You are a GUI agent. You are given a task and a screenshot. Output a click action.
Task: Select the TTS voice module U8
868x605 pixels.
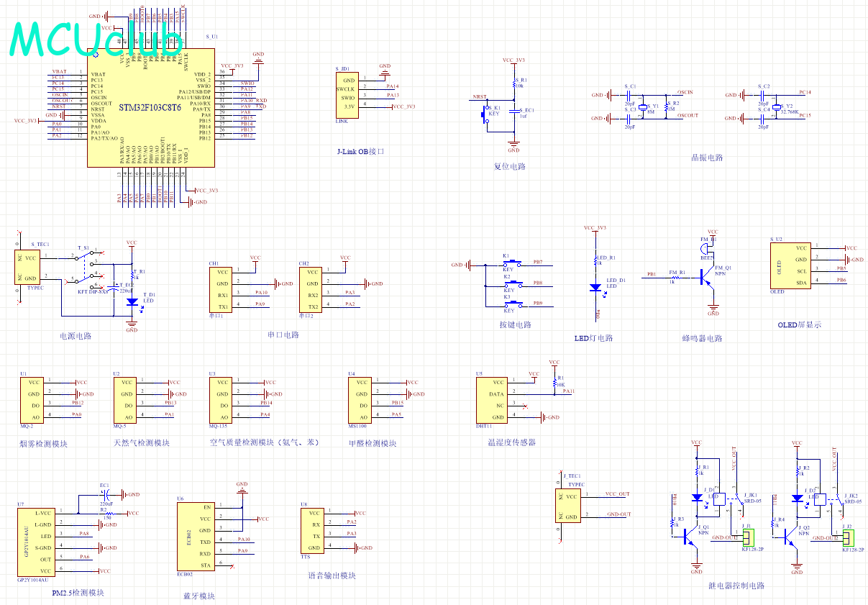point(316,529)
